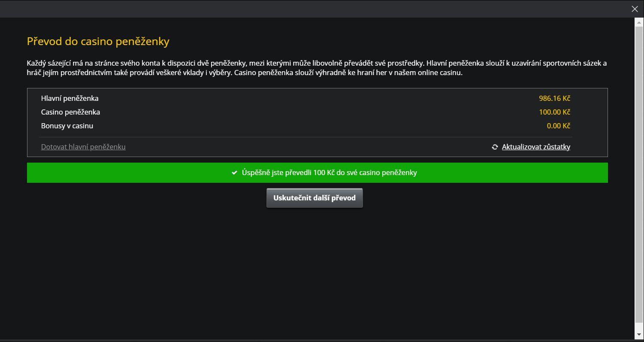Click the Hlavní peněženka label

pos(70,98)
